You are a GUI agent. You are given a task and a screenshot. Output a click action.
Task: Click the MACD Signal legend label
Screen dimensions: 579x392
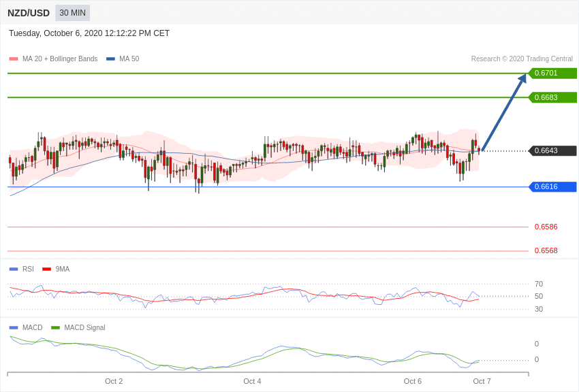click(84, 327)
